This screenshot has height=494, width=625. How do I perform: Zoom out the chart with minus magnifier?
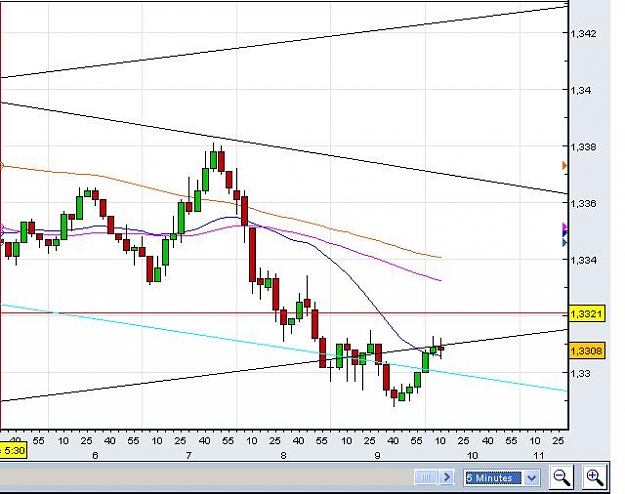pyautogui.click(x=562, y=476)
